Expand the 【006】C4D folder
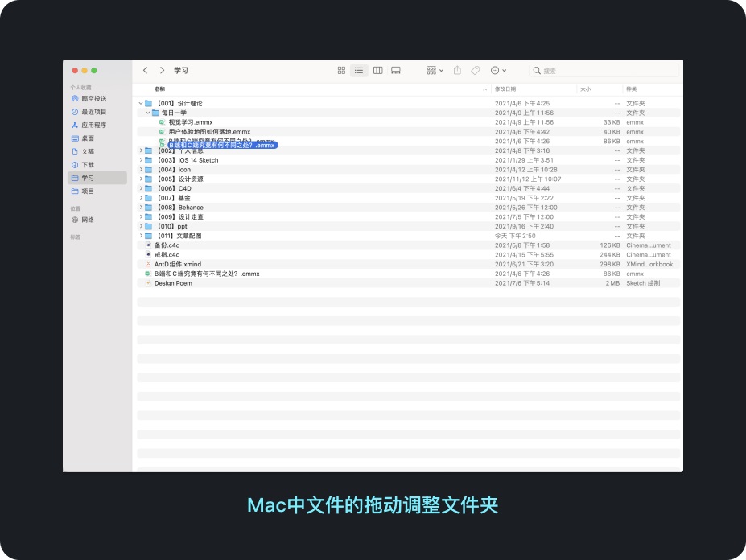The image size is (746, 560). point(141,188)
